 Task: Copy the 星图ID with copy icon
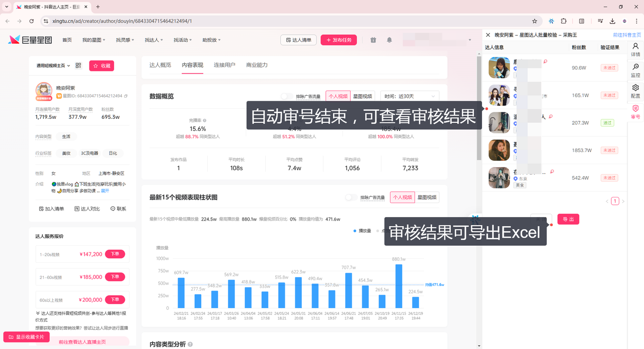126,96
